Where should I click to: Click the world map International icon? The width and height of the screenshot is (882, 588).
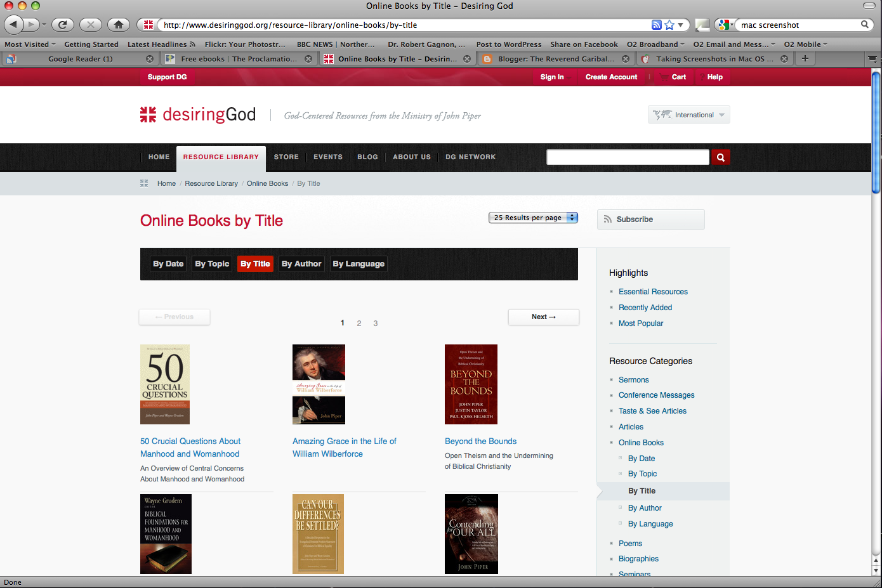(x=662, y=115)
